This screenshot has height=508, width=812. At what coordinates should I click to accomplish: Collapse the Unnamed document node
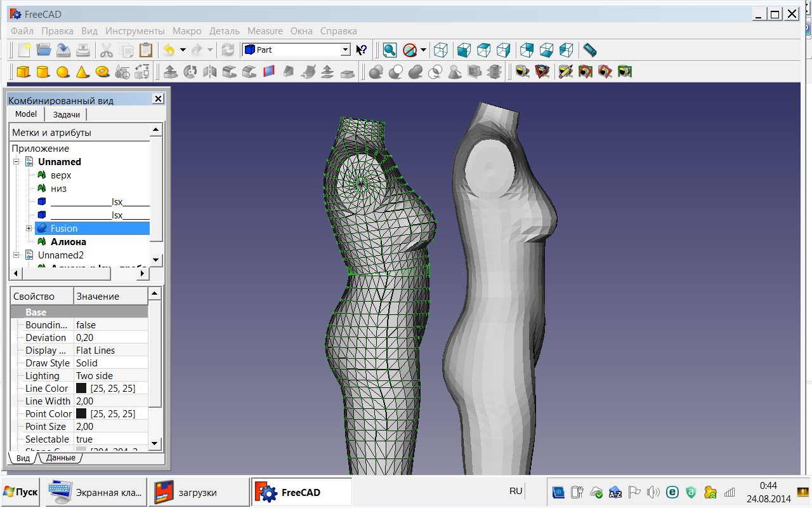tap(17, 162)
